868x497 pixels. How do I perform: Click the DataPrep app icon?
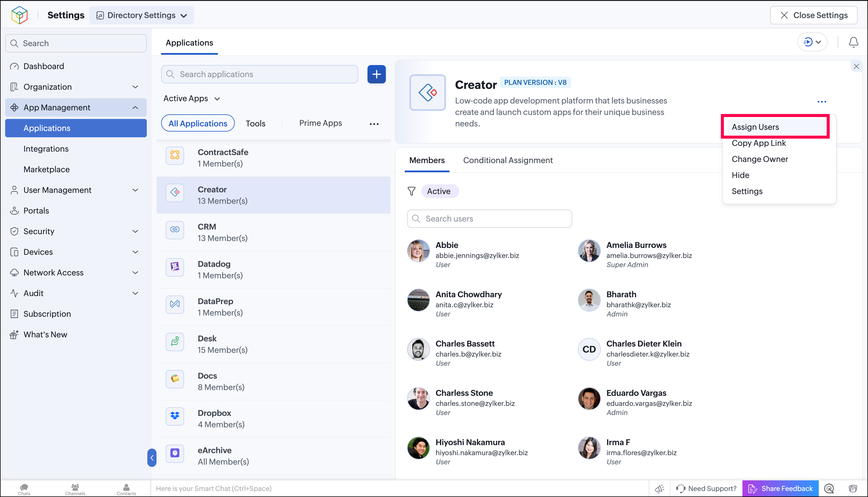click(175, 304)
